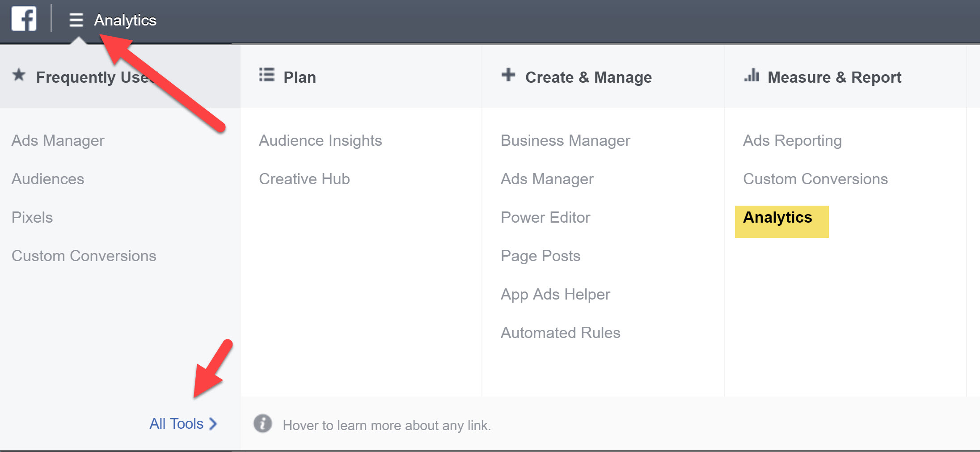
Task: Go to Pixels
Action: (x=32, y=217)
